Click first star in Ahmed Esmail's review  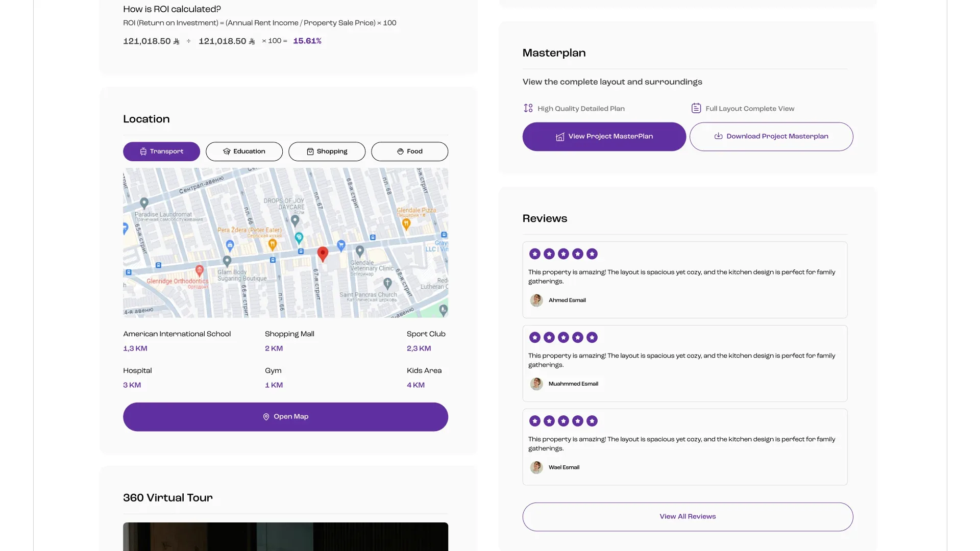(535, 254)
